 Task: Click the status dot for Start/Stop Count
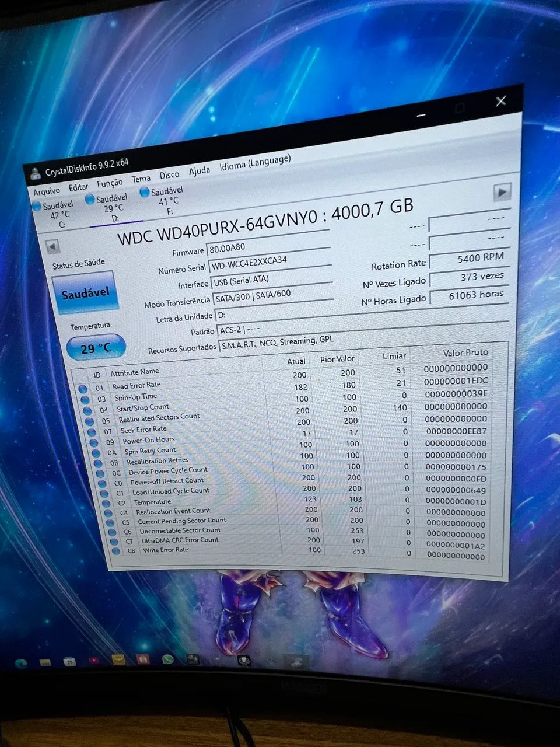tap(87, 411)
